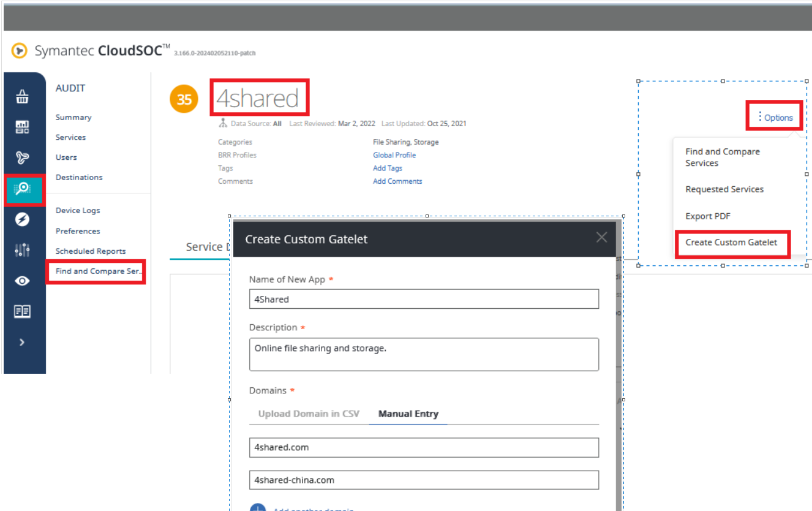The height and width of the screenshot is (511, 812).
Task: Open Find and Compare Services in Audit menu
Action: click(x=98, y=271)
